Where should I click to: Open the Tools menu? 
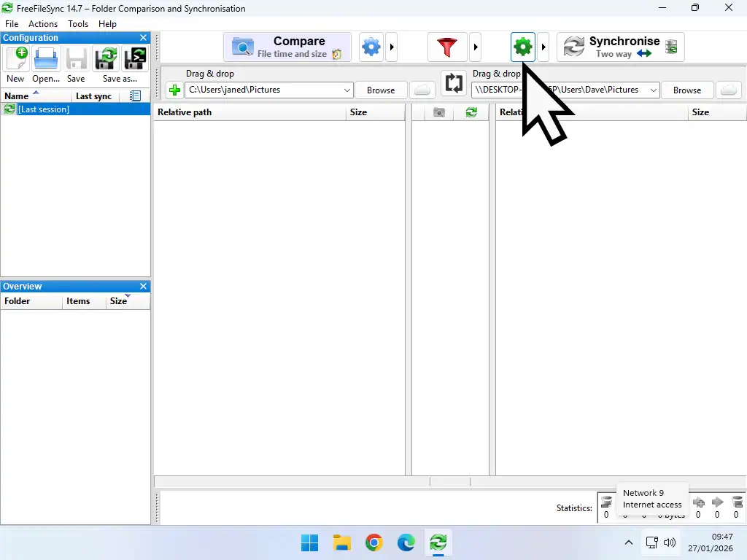(78, 24)
